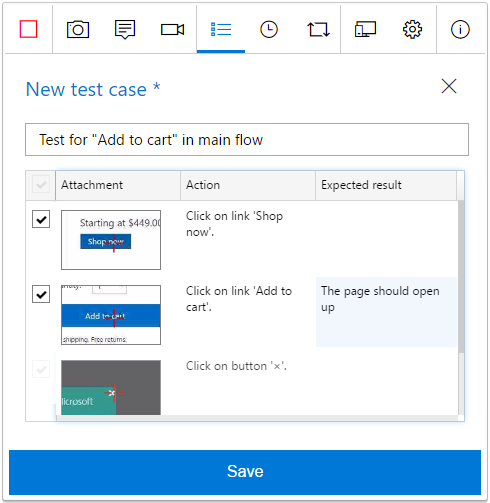Open device connection icon

point(365,29)
